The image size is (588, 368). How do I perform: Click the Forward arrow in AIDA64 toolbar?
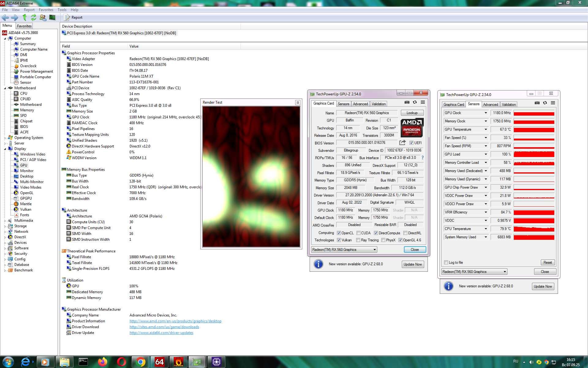(x=14, y=17)
